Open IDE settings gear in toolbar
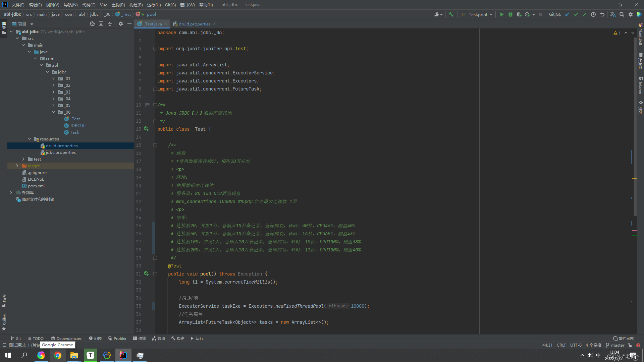 [631, 14]
